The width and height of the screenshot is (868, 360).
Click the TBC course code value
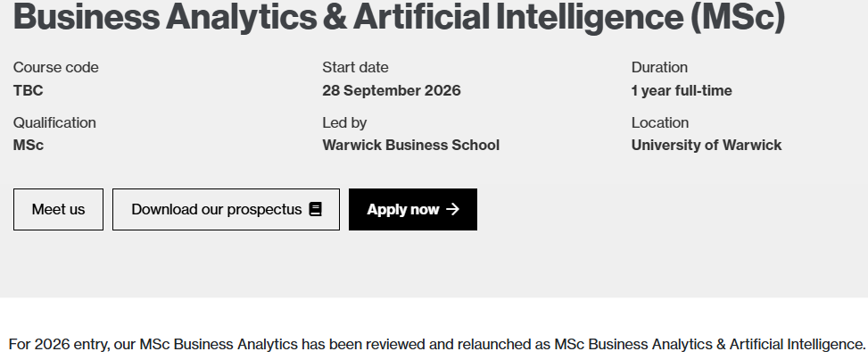[x=29, y=90]
